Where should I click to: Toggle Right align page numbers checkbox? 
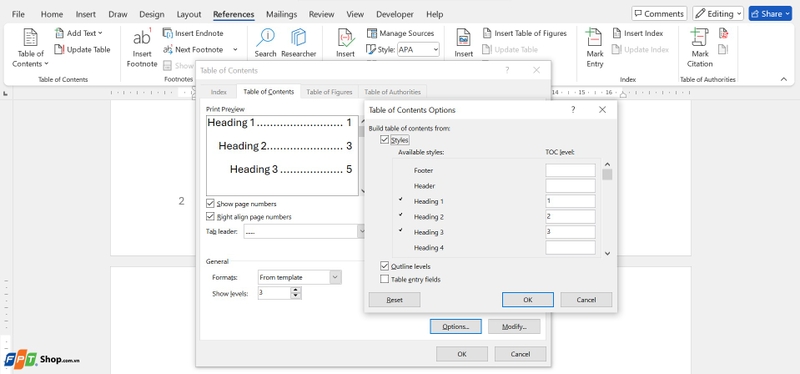click(210, 217)
